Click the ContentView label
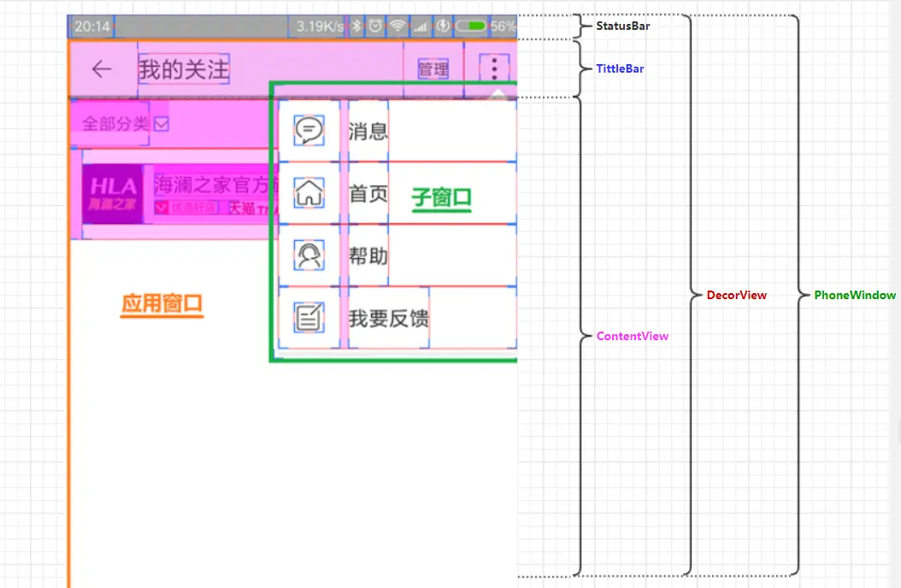Screen dimensions: 901x588 tap(632, 336)
